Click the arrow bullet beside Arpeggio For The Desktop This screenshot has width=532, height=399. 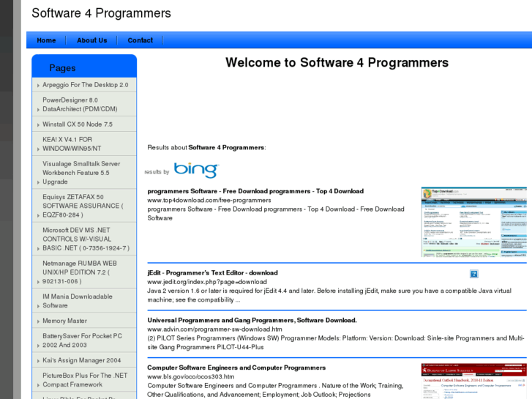click(x=38, y=85)
